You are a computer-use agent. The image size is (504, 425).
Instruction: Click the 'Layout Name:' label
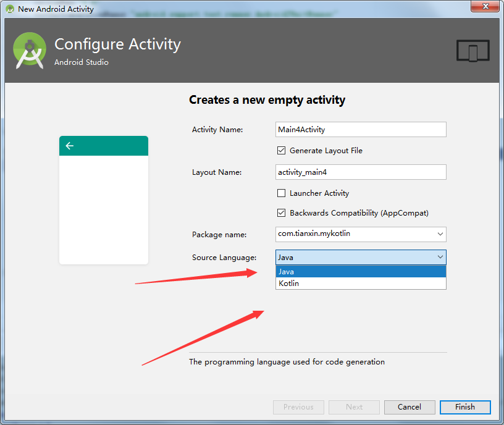click(x=217, y=172)
